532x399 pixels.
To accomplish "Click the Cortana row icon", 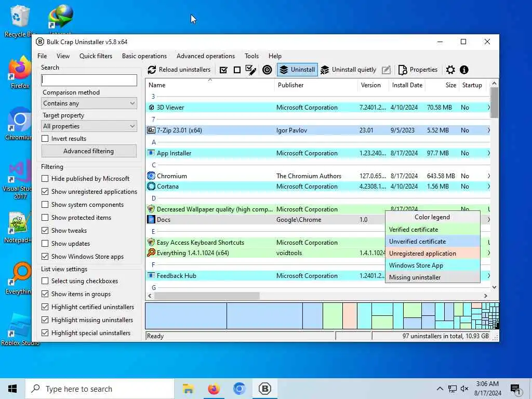I will [151, 187].
